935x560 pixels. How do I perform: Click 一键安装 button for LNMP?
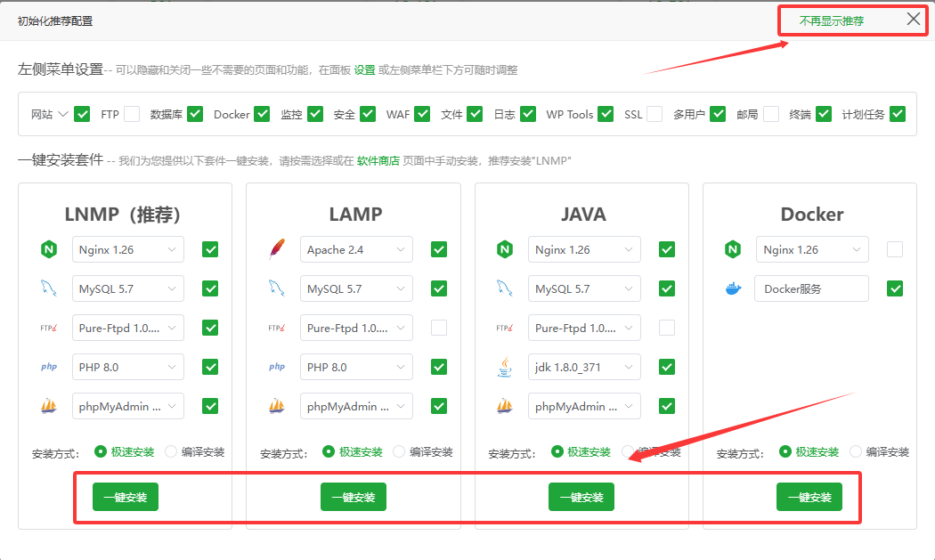pyautogui.click(x=126, y=497)
